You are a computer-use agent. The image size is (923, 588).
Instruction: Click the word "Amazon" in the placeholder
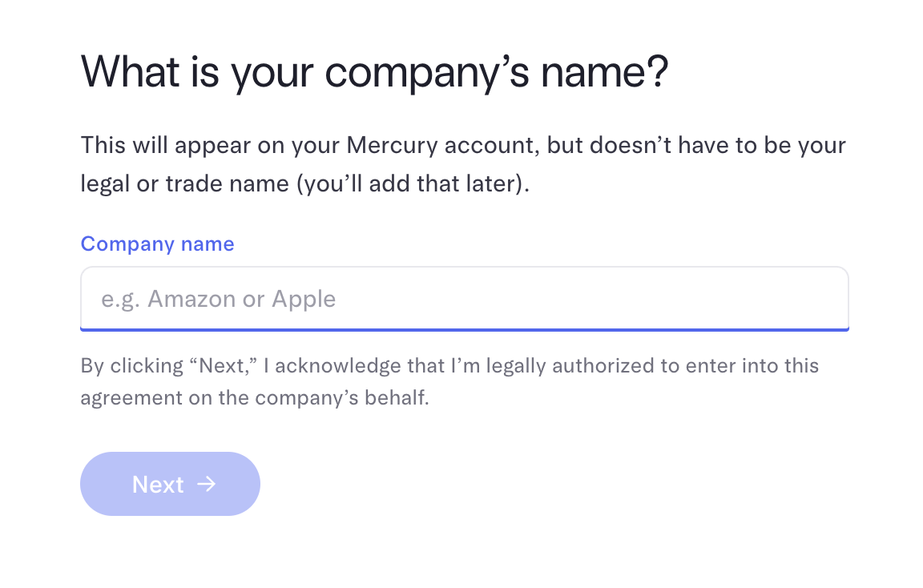pyautogui.click(x=191, y=299)
